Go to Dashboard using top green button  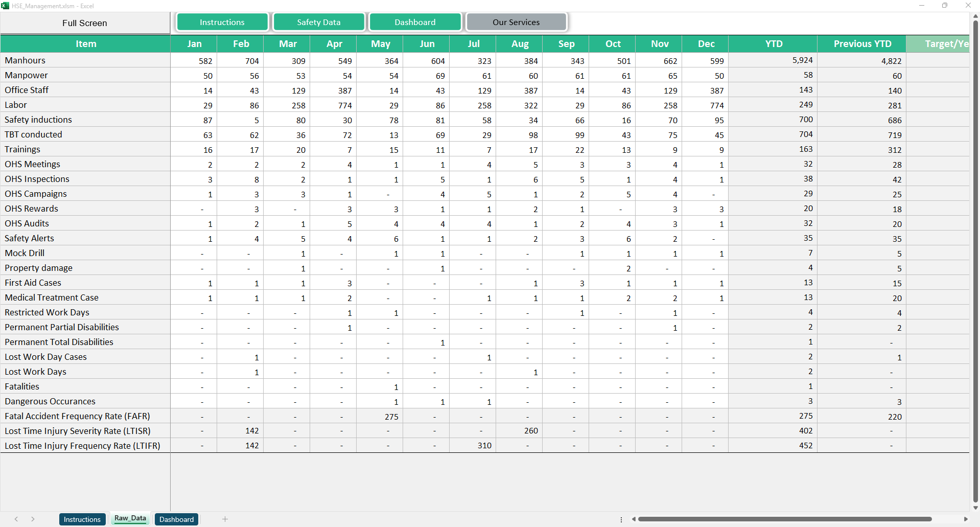[x=415, y=22]
